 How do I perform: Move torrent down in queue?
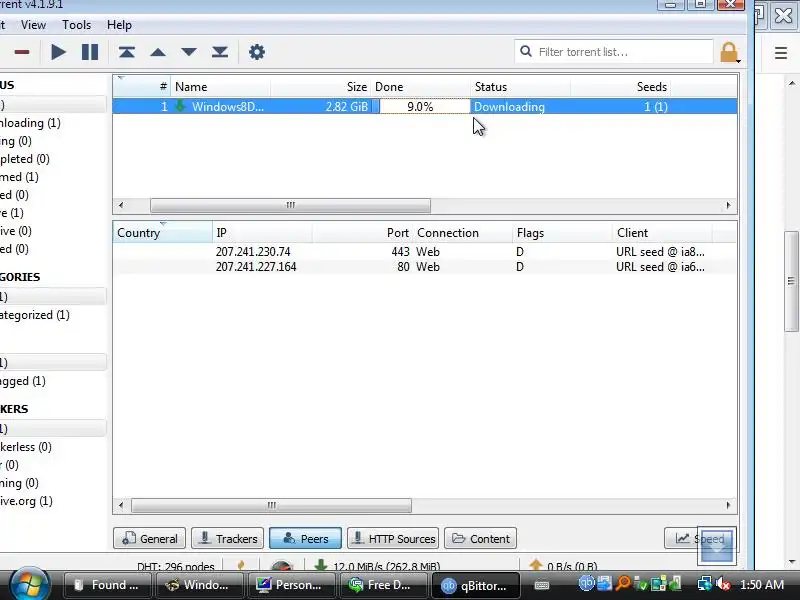coord(189,52)
